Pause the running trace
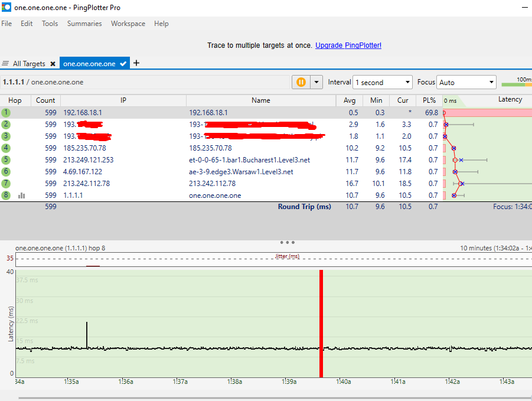 301,82
